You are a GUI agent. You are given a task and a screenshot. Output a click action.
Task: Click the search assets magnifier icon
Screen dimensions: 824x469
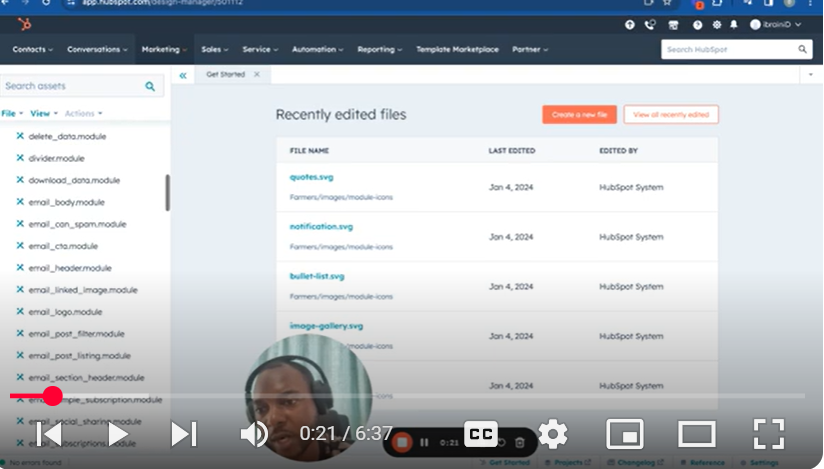click(x=150, y=86)
